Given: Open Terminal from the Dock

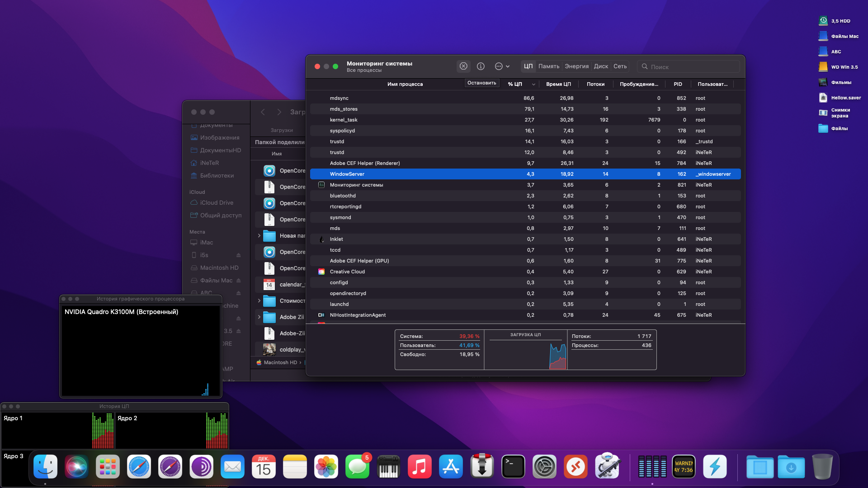Looking at the screenshot, I should [513, 467].
